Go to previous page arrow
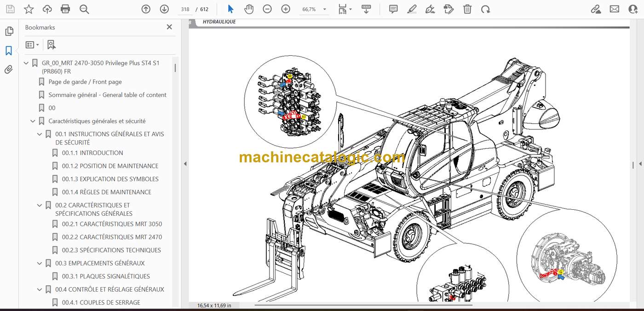The width and height of the screenshot is (644, 311). (x=146, y=9)
